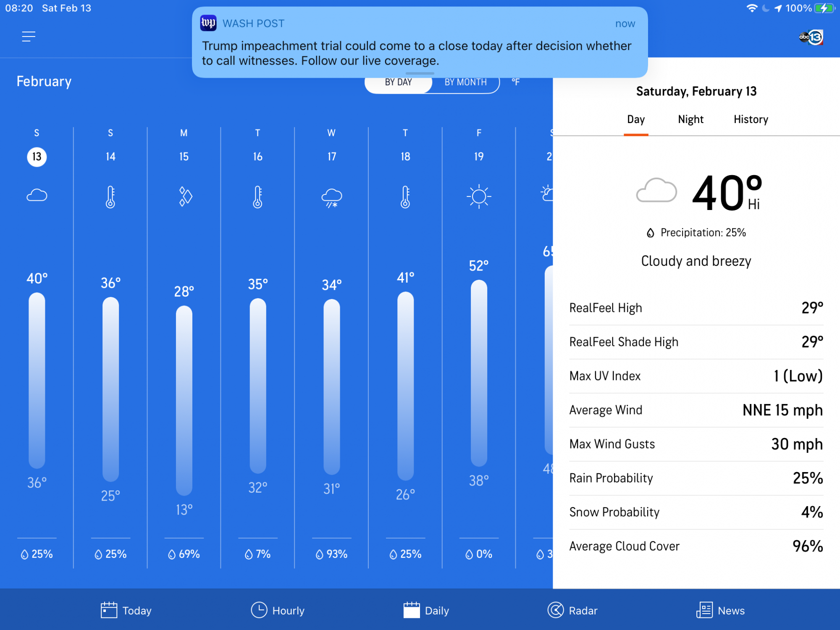Open the hamburger menu
Image resolution: width=840 pixels, height=630 pixels.
(x=29, y=37)
